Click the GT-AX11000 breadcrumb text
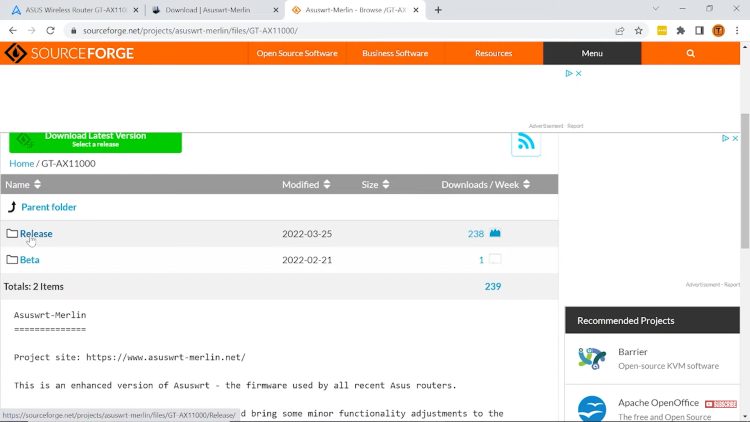 (x=68, y=163)
